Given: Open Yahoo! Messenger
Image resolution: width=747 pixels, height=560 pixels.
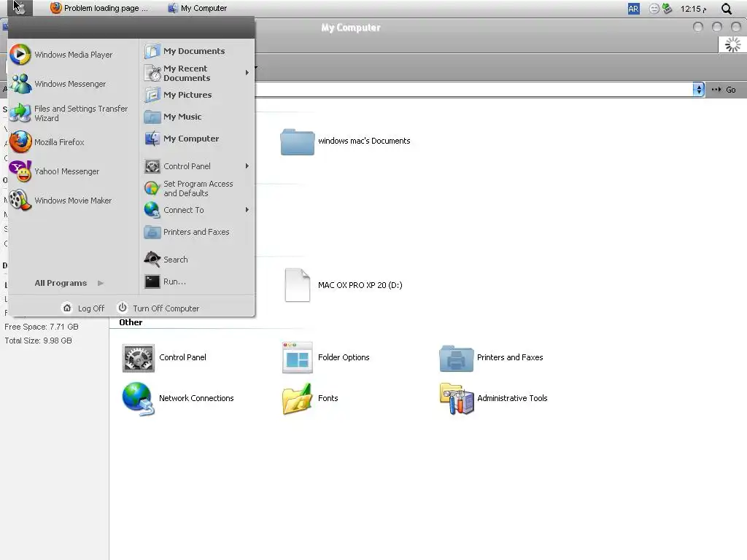Looking at the screenshot, I should point(55,171).
